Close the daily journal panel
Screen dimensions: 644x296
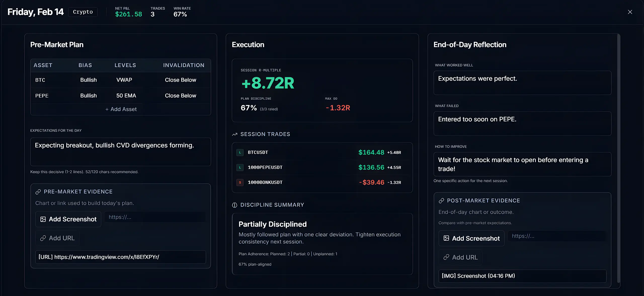coord(630,12)
